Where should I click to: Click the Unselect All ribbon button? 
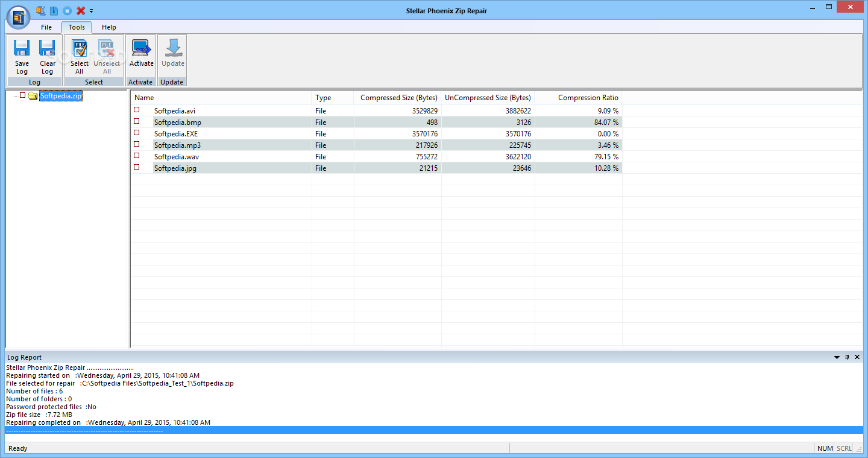(107, 57)
